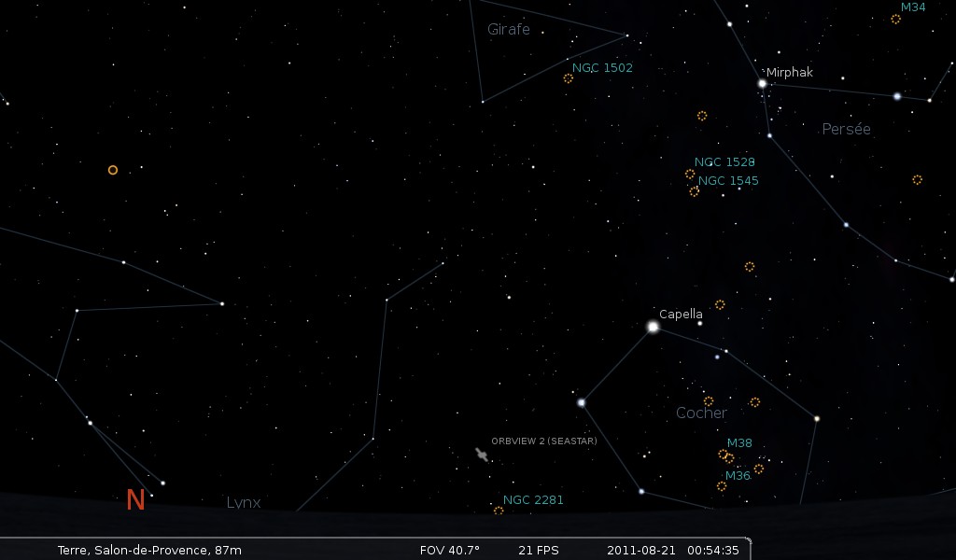Screen dimensions: 956x560
Task: Click the time 00:54:35 in status bar
Action: click(x=713, y=551)
